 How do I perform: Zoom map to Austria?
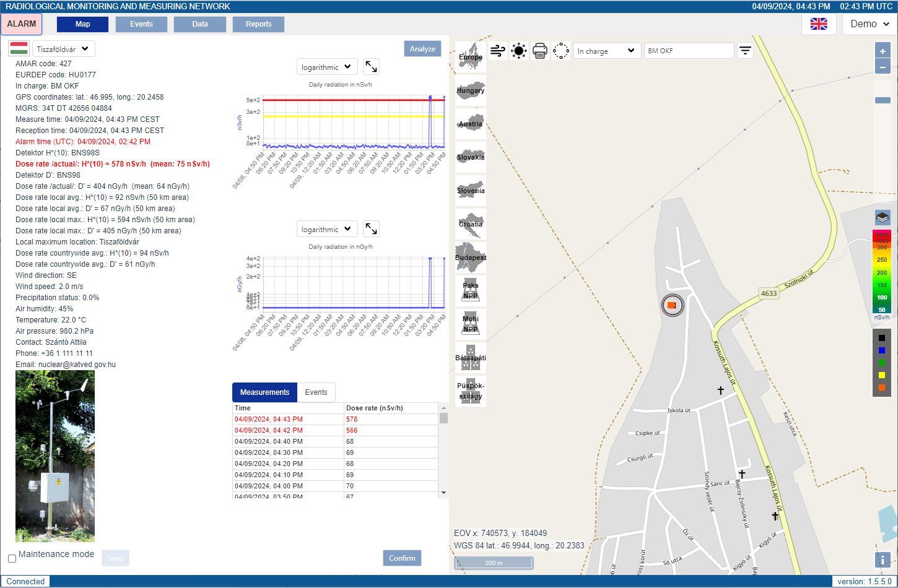471,124
